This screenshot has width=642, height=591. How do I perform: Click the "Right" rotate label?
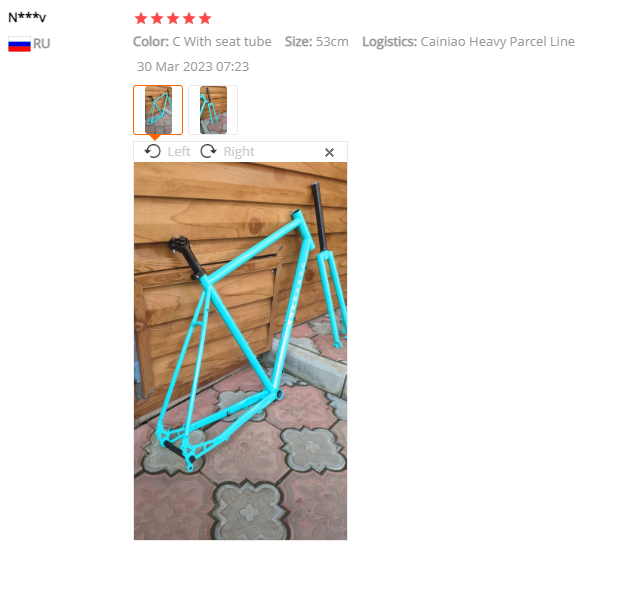239,152
